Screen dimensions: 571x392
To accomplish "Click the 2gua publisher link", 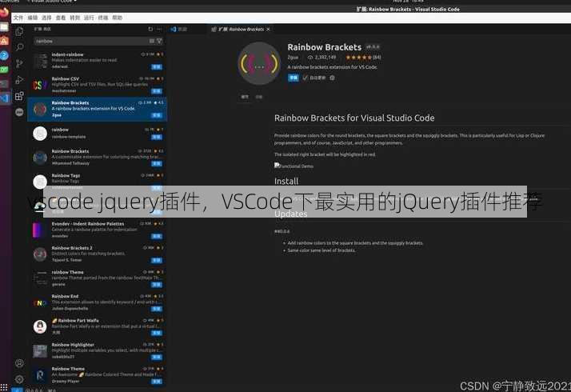I will point(293,57).
